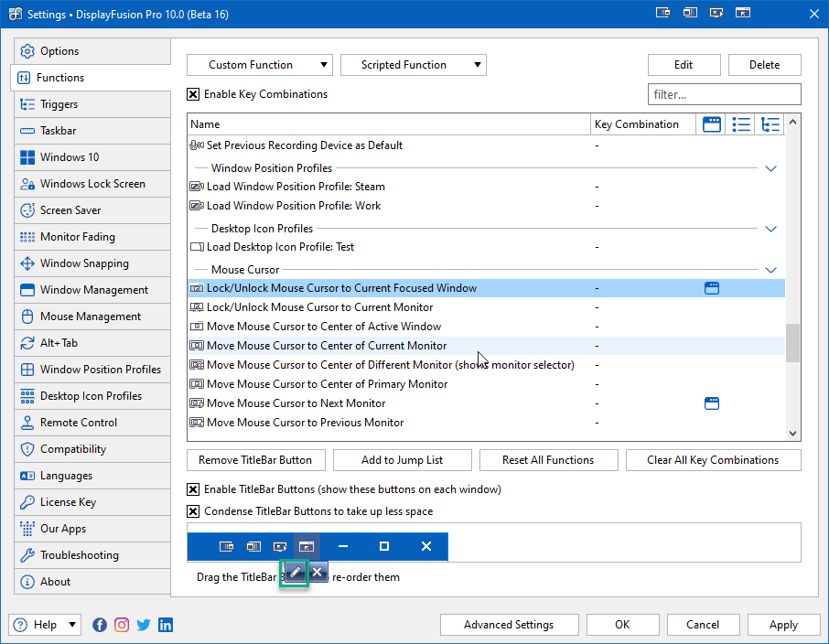Click the Compatibility shield icon
Screen dimensions: 829x644
point(27,449)
